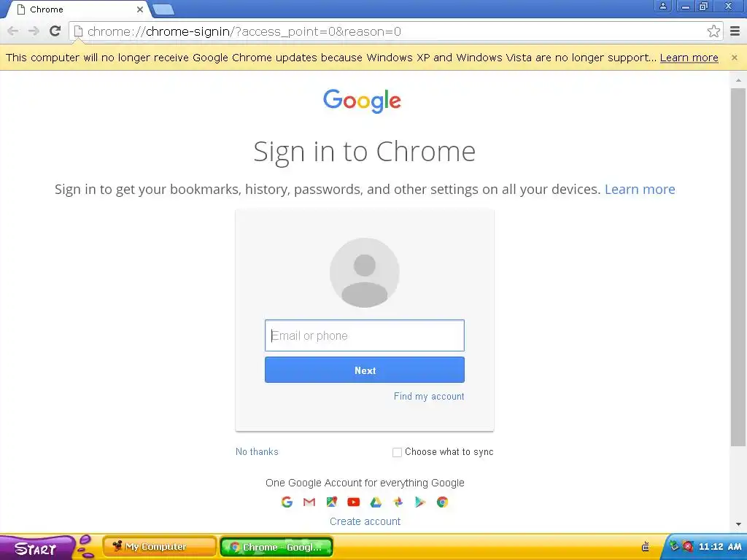The height and width of the screenshot is (560, 747).
Task: Reload the page with the refresh icon
Action: (x=55, y=31)
